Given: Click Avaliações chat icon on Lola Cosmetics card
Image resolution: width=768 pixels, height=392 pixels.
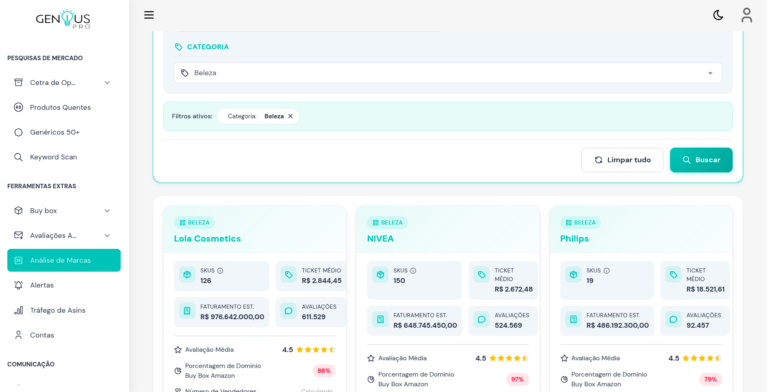Looking at the screenshot, I should pos(288,311).
